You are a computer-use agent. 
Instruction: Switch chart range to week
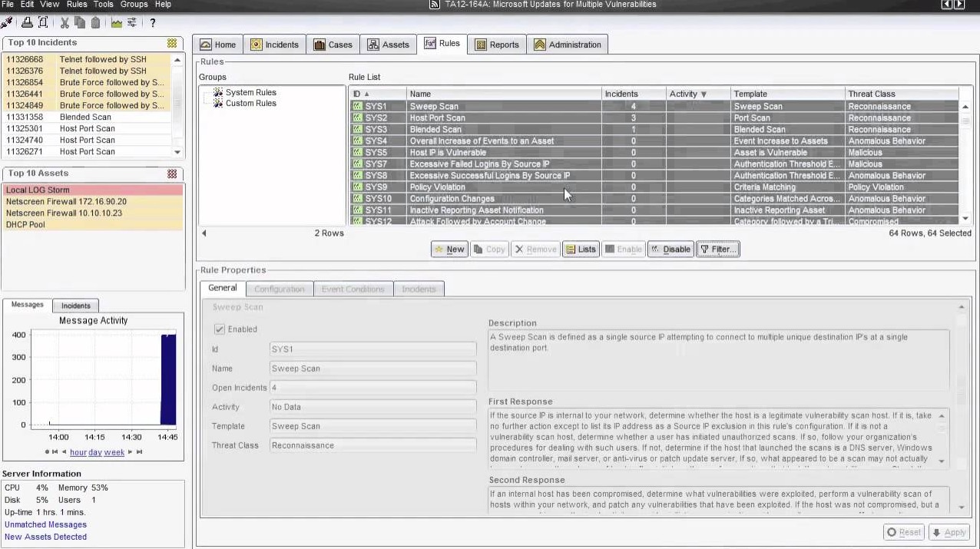tap(114, 452)
